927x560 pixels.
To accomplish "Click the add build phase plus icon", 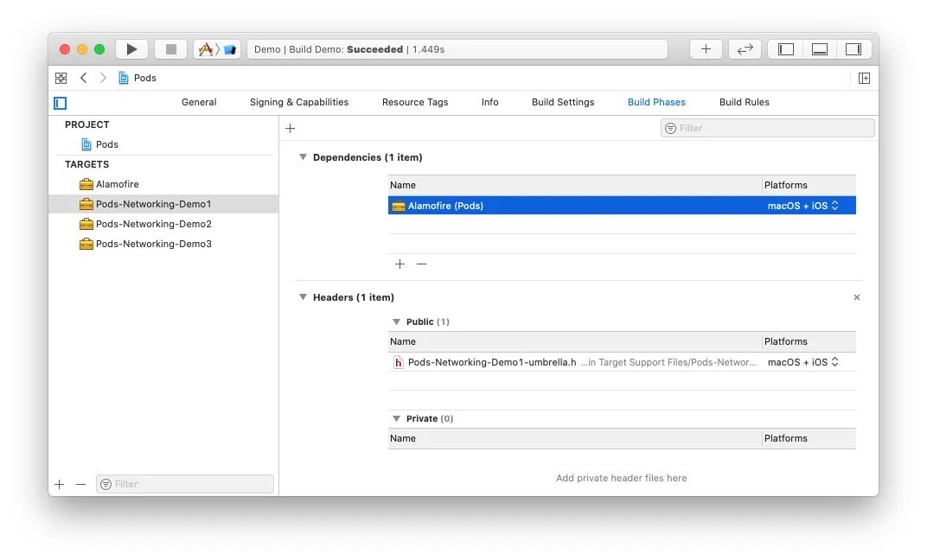I will point(291,128).
